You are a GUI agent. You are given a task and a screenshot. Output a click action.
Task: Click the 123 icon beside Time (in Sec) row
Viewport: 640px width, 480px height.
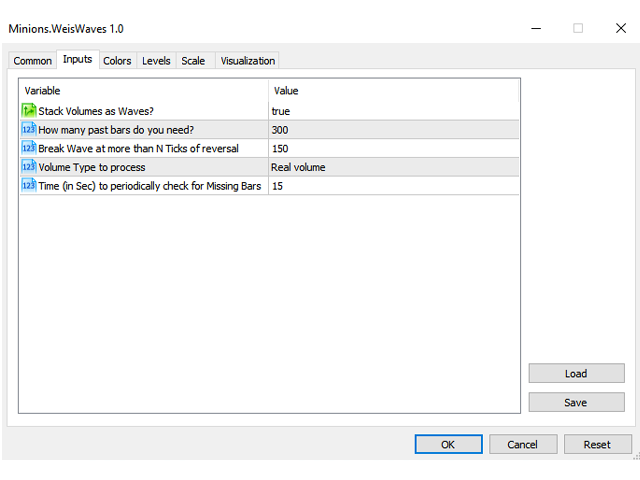tap(29, 186)
